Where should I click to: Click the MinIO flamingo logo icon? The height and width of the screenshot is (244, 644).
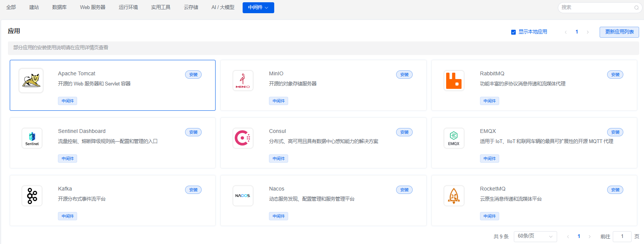point(243,81)
